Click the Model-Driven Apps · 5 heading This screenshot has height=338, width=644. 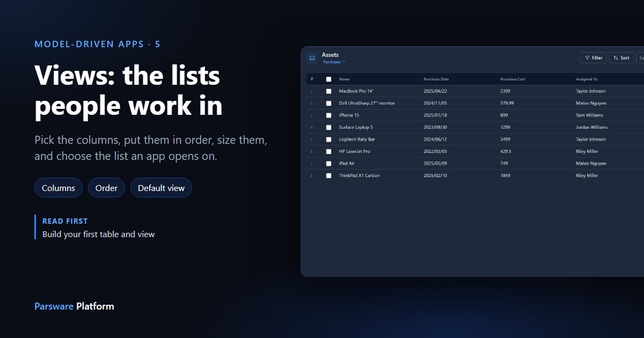pyautogui.click(x=98, y=44)
